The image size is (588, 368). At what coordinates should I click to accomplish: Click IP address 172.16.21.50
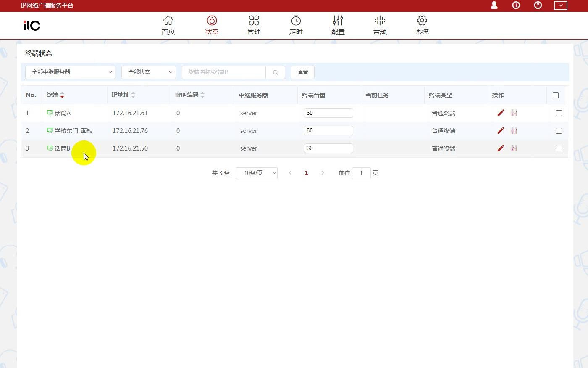click(130, 148)
